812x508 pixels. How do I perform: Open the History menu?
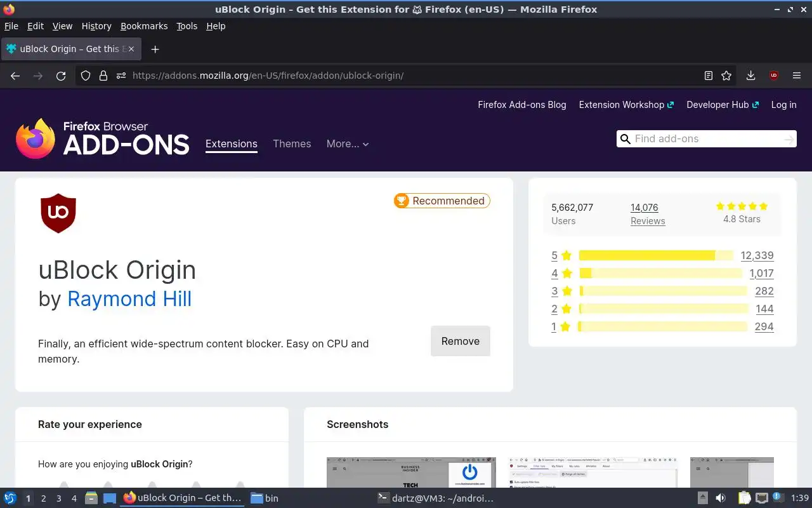(96, 26)
